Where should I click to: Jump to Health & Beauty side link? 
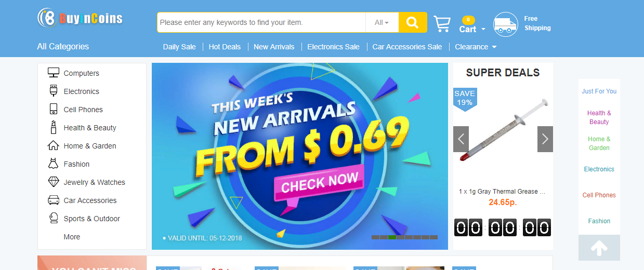point(599,117)
